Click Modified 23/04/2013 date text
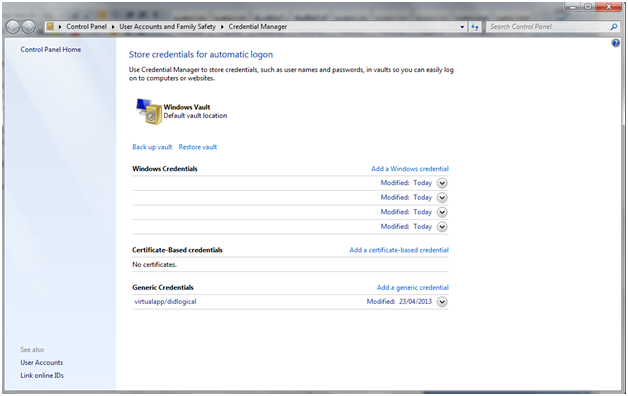This screenshot has height=396, width=628. click(x=399, y=302)
